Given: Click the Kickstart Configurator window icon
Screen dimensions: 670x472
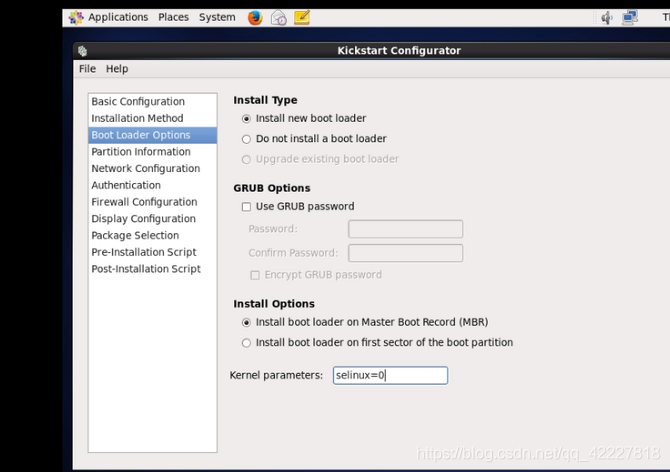Looking at the screenshot, I should [82, 51].
